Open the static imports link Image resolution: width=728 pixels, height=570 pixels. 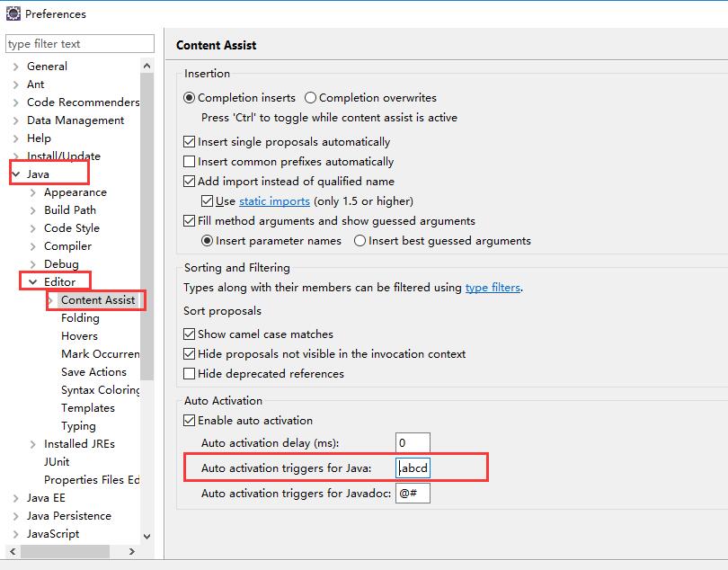[274, 201]
